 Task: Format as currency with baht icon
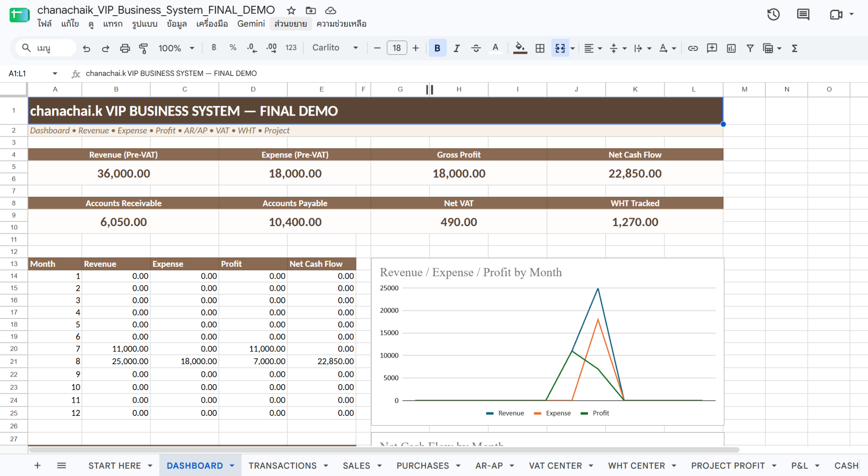coord(214,48)
